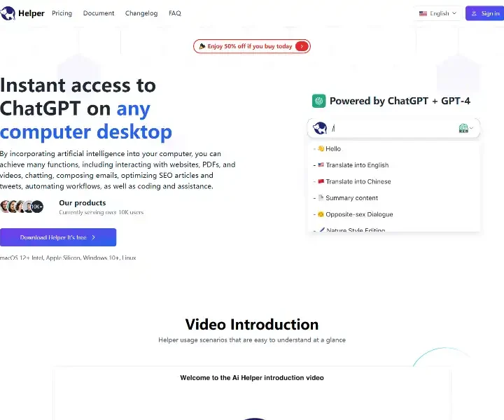Click the green ChatGPT logo icon
Viewport: 504px width, 420px height.
coord(319,101)
